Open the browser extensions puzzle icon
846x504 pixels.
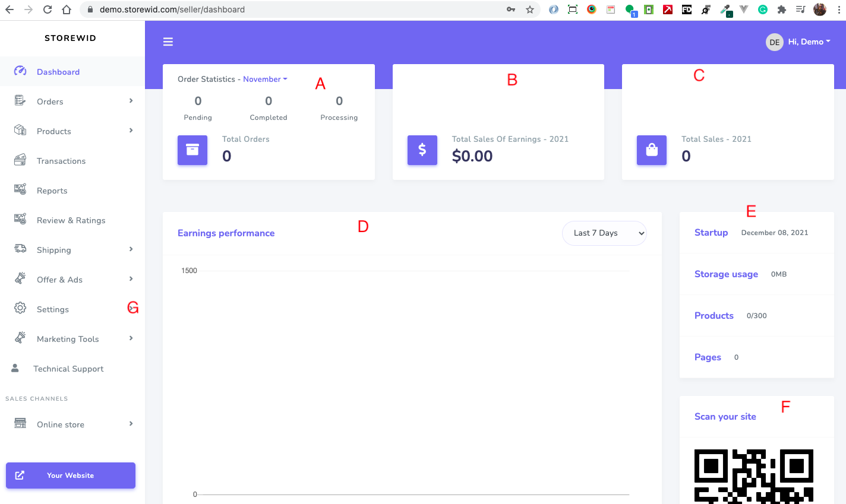click(782, 9)
